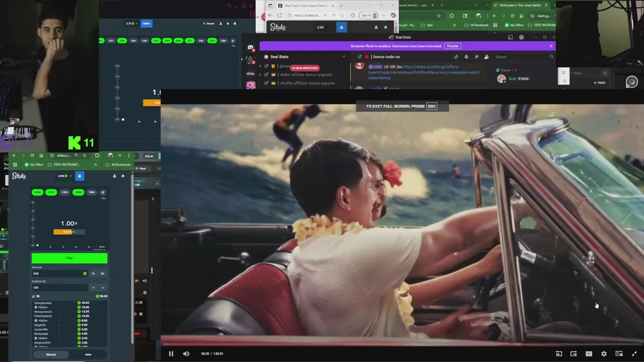Screen dimensions: 644x362
Task: Open the Copilot icon in Edge
Action: (x=393, y=15)
